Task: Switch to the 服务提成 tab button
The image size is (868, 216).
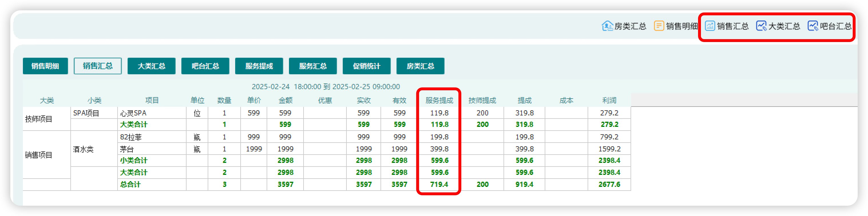Action: point(259,66)
